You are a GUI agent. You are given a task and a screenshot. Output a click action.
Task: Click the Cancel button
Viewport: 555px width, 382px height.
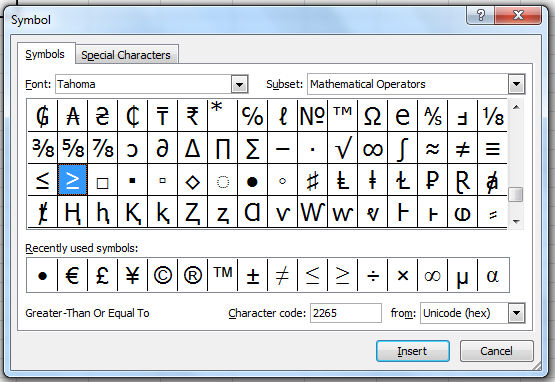click(496, 351)
